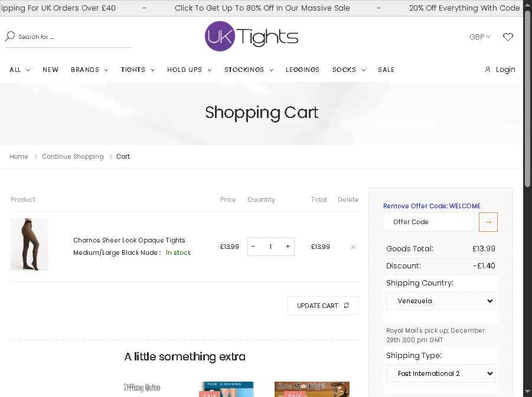Open Tiffany Quinn extra product
The height and width of the screenshot is (397, 532).
tap(142, 387)
